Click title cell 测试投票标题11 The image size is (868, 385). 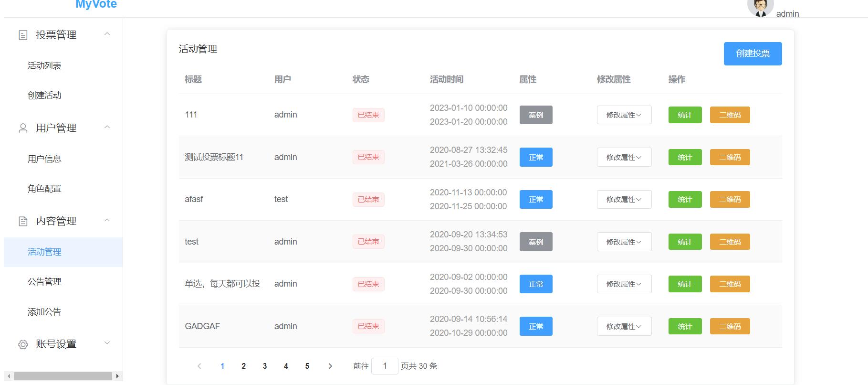pyautogui.click(x=214, y=157)
